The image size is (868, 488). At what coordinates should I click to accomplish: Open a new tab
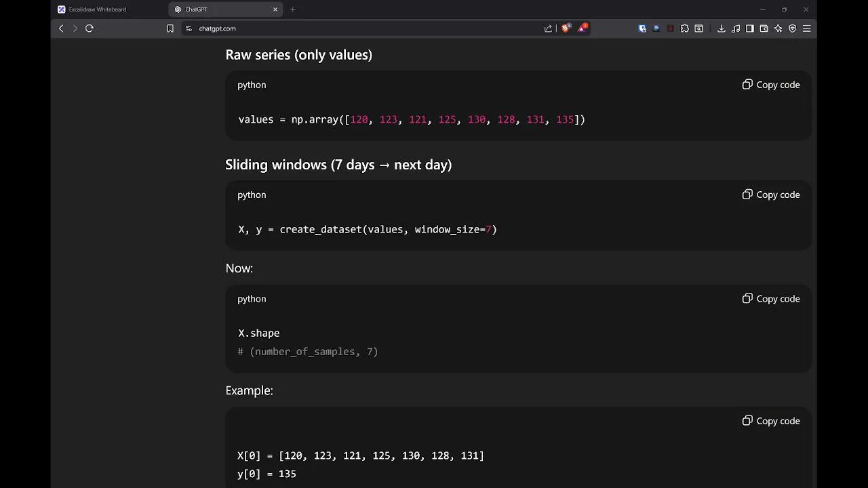293,9
